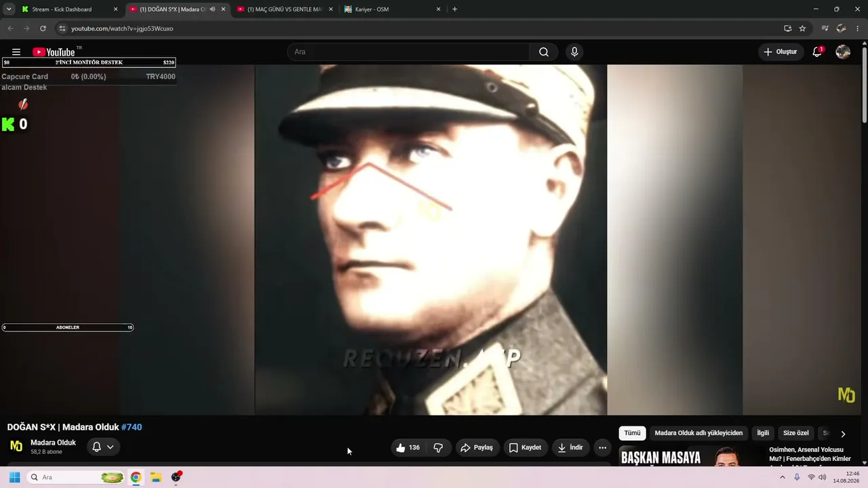Click the MO channel watermark on video

(x=846, y=395)
